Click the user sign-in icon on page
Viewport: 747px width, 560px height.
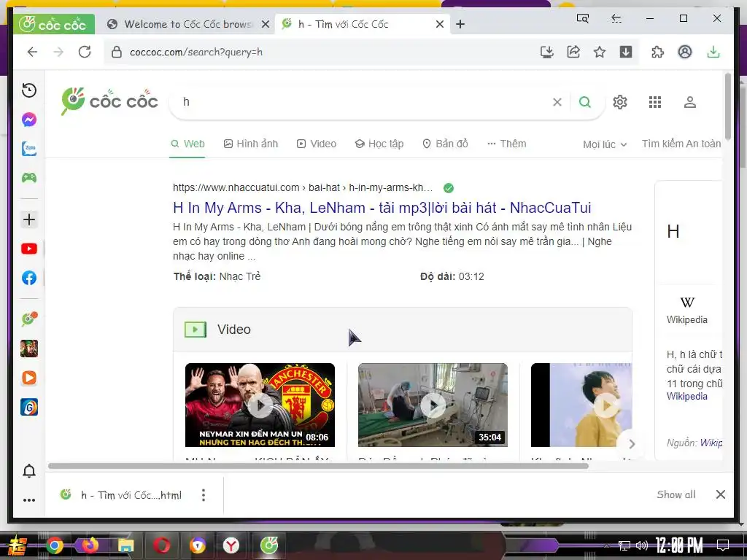690,102
